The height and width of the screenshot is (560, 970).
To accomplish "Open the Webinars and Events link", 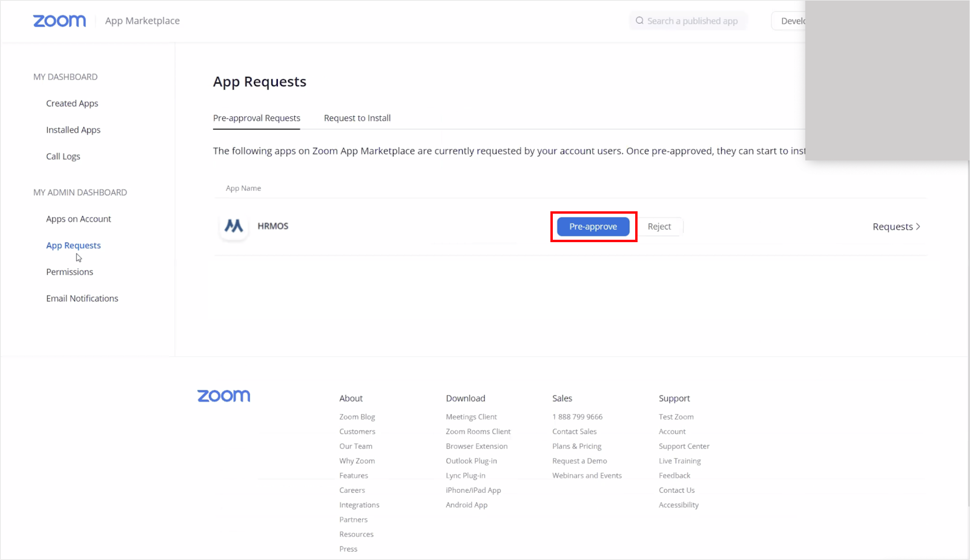I will [x=587, y=476].
